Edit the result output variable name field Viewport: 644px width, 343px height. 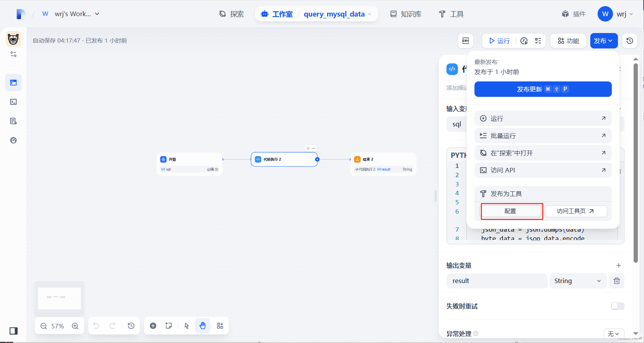tap(497, 281)
